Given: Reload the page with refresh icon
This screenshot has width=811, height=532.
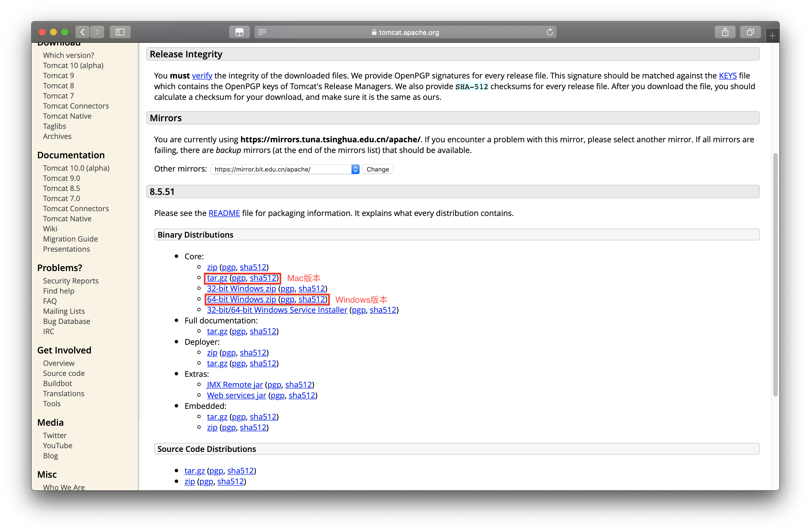Looking at the screenshot, I should click(x=549, y=32).
